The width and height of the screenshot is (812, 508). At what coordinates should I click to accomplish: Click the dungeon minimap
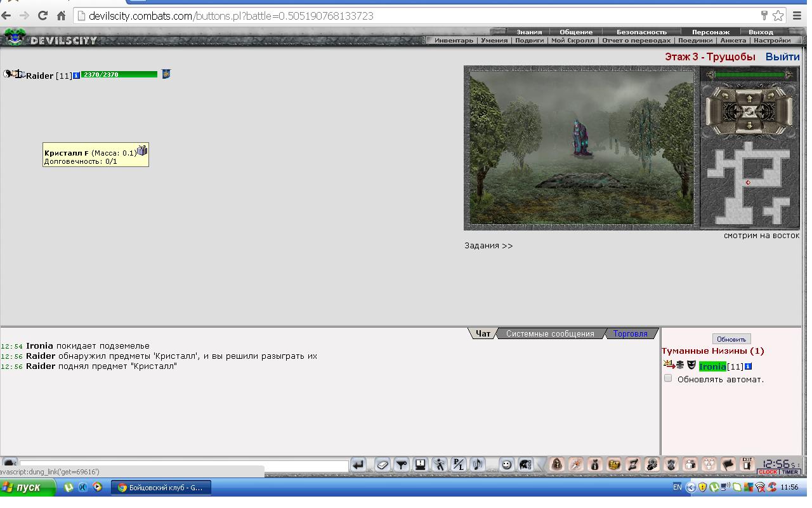749,184
